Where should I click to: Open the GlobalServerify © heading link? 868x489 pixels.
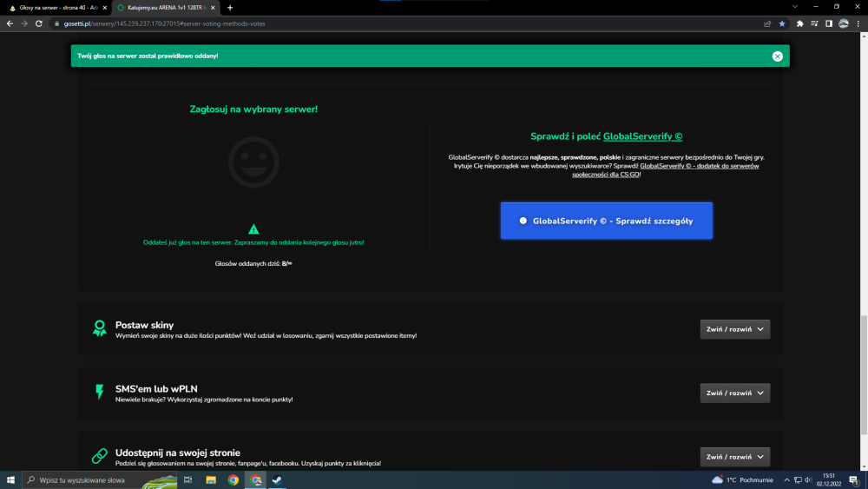click(x=642, y=136)
